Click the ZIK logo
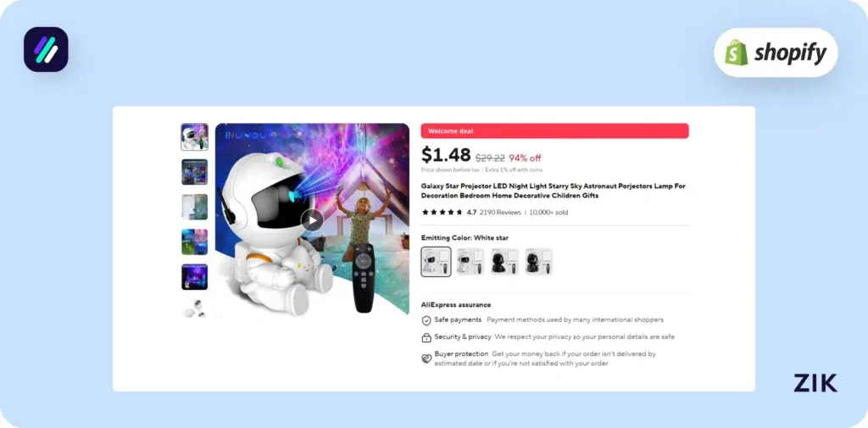This screenshot has width=868, height=428. (815, 382)
